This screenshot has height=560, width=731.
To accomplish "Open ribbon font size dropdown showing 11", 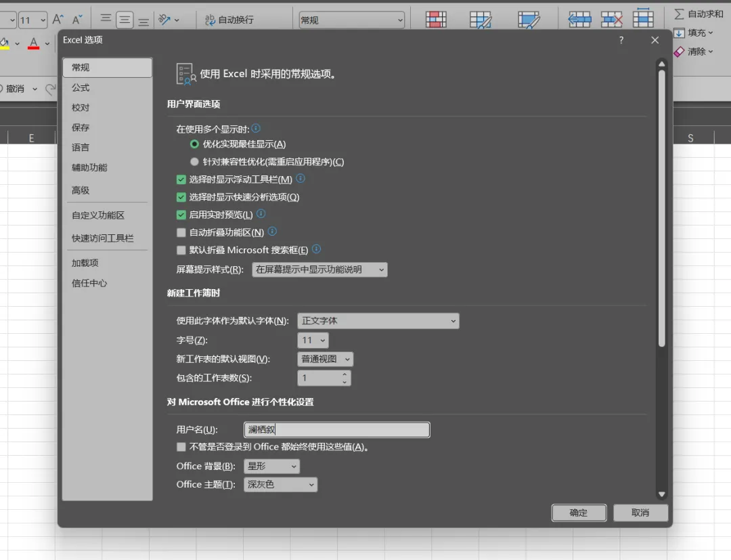I will [x=32, y=20].
